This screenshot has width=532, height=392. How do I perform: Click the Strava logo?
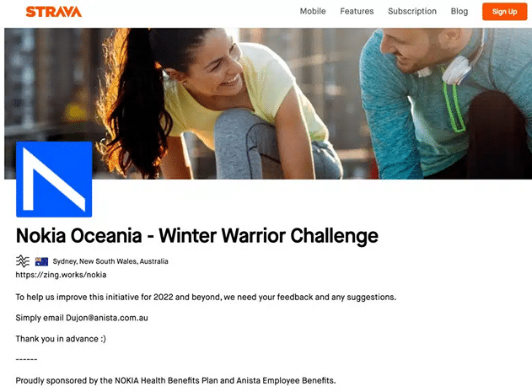[54, 12]
